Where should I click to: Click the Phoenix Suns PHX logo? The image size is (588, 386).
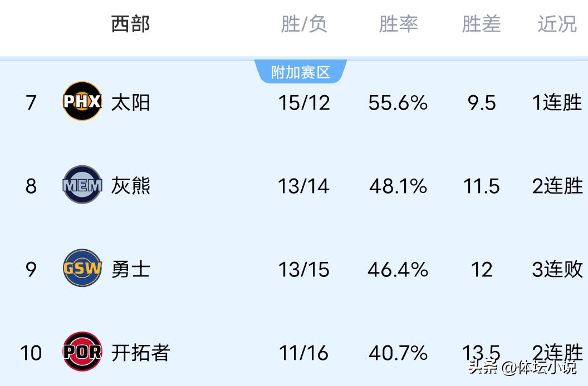(x=82, y=101)
